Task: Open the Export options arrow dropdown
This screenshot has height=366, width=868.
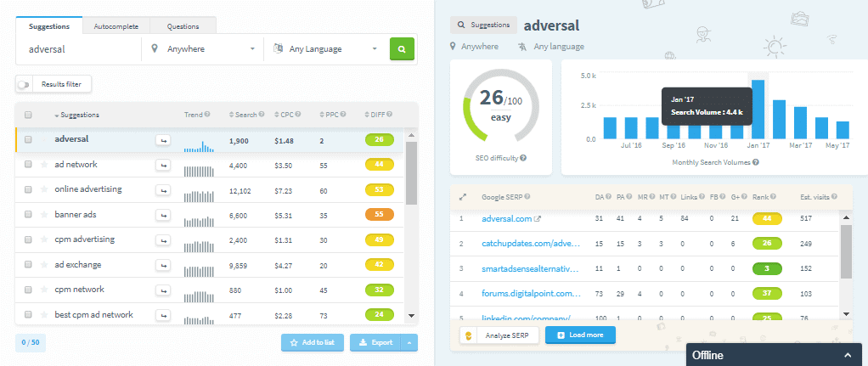Action: point(409,343)
